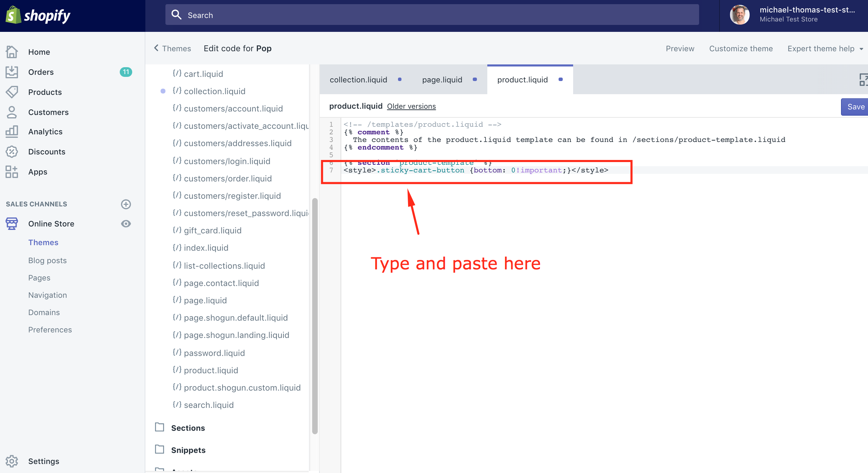Open the Home icon in sidebar
868x473 pixels.
pos(12,52)
